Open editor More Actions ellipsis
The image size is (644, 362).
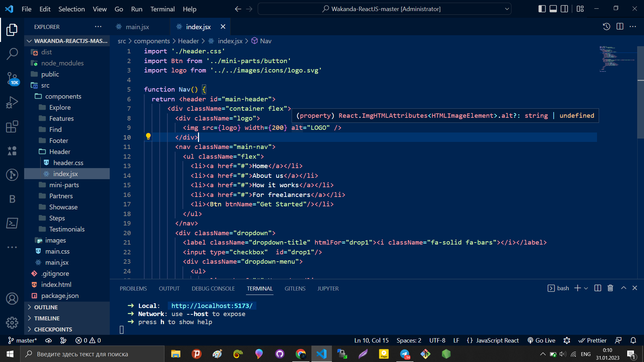633,27
